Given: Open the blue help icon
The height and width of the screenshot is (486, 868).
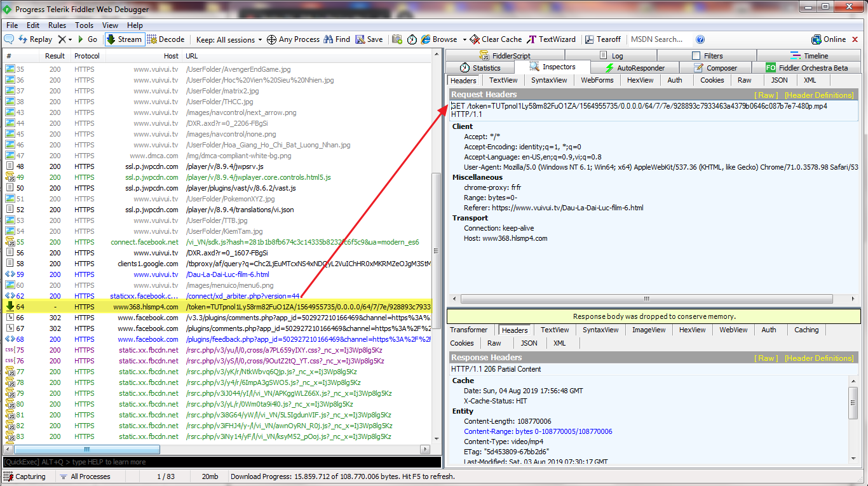Looking at the screenshot, I should [x=700, y=39].
